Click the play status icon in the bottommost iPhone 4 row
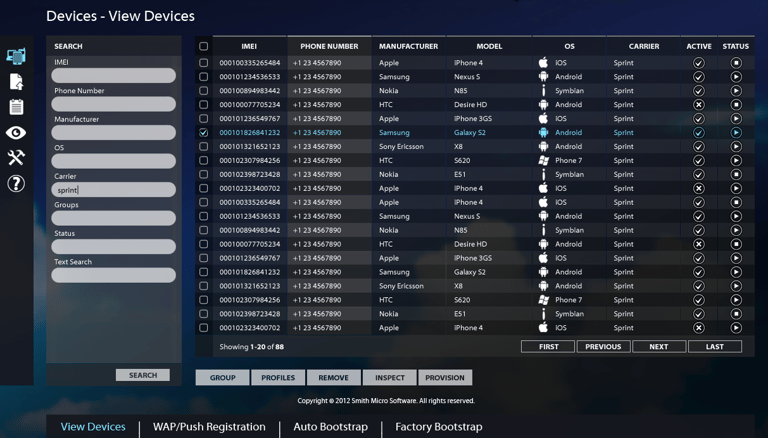768x438 pixels. (x=736, y=328)
